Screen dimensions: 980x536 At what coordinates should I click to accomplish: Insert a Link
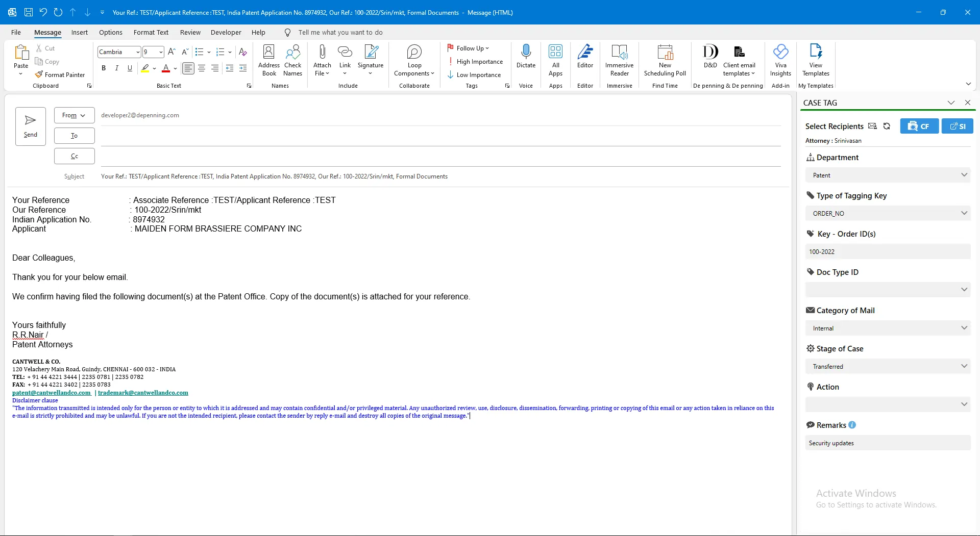pyautogui.click(x=345, y=61)
